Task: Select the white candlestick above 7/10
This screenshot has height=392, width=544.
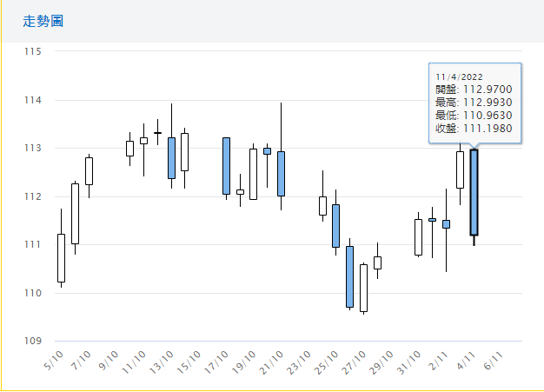Action: coord(89,170)
